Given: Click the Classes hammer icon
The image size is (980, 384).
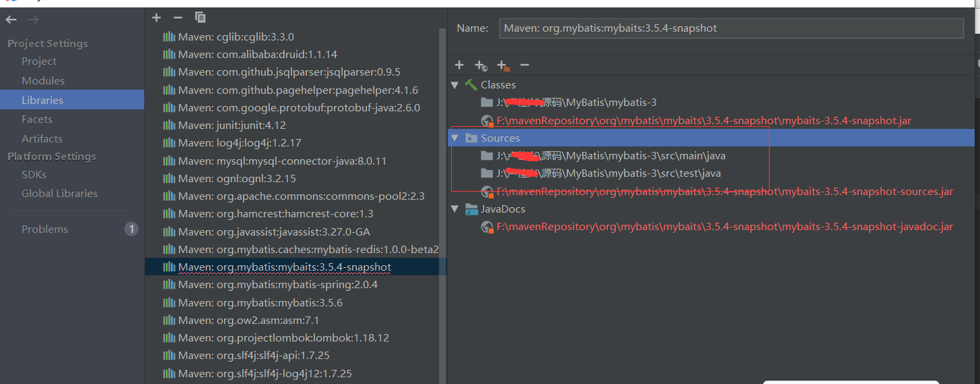Looking at the screenshot, I should coord(471,85).
